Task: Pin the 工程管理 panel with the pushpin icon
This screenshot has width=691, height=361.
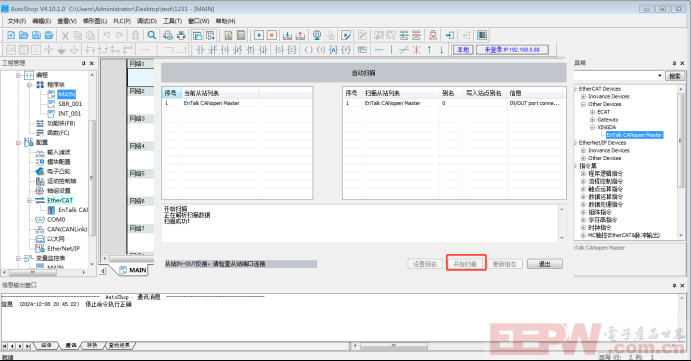Action: (83, 63)
